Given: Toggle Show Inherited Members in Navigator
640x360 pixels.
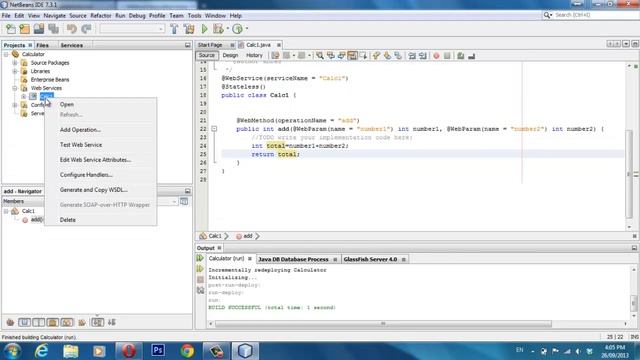Looking at the screenshot, I should [x=10, y=322].
